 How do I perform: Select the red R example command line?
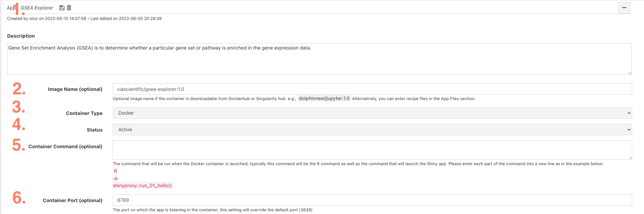(x=115, y=171)
